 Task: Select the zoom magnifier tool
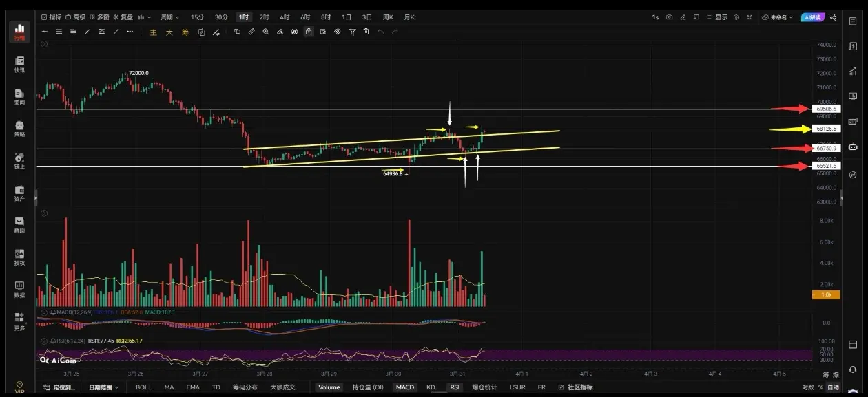(x=266, y=32)
